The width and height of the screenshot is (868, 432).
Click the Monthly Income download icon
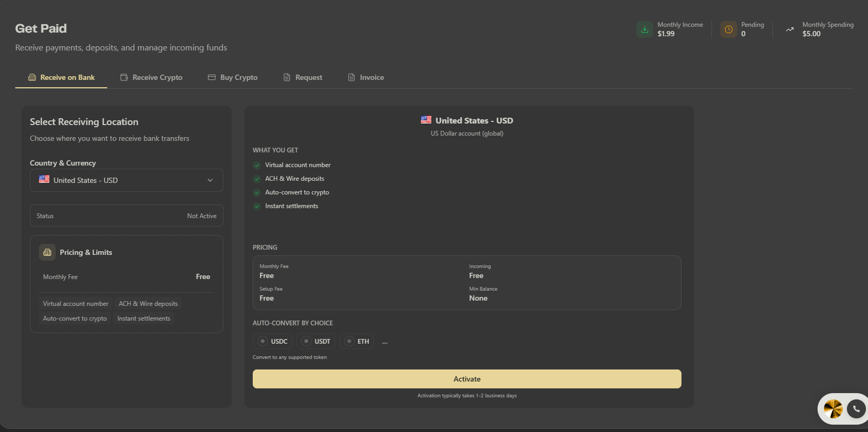[645, 29]
